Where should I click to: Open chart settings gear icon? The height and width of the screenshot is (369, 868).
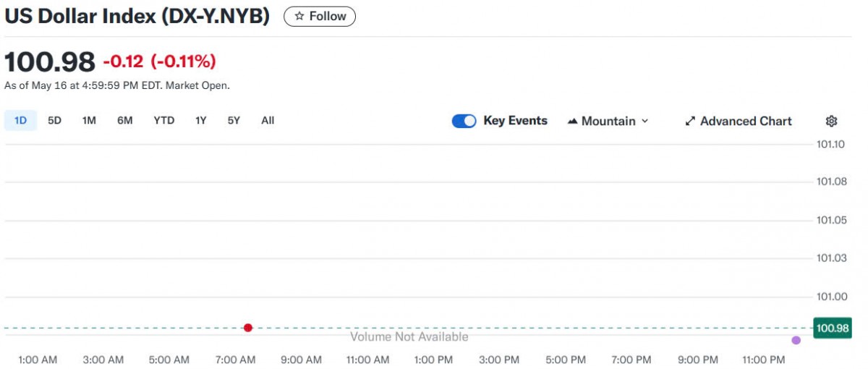pos(831,121)
